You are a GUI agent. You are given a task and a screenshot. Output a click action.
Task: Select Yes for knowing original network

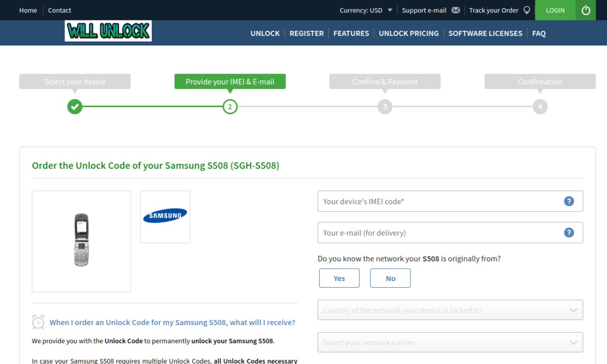(340, 278)
